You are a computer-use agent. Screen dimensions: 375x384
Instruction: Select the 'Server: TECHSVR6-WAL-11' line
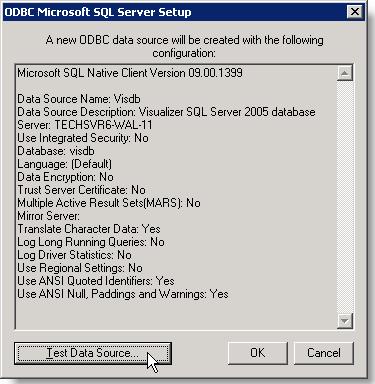pyautogui.click(x=85, y=125)
